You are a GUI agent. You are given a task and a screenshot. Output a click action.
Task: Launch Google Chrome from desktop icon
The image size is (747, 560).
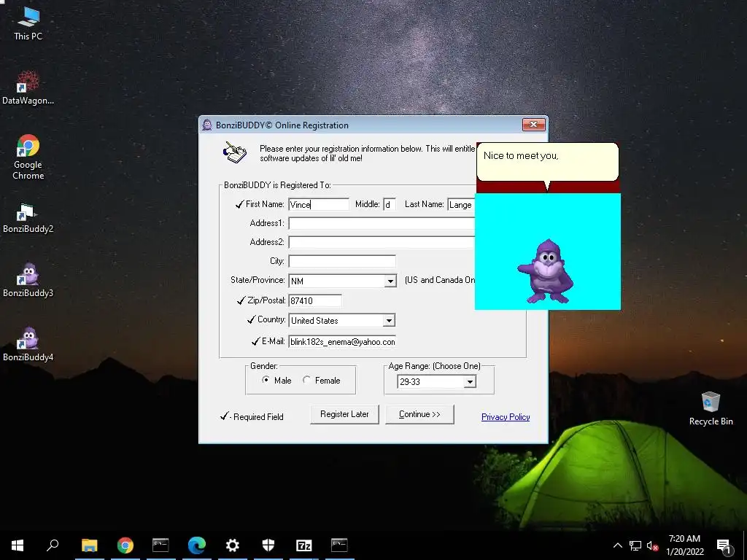(28, 157)
